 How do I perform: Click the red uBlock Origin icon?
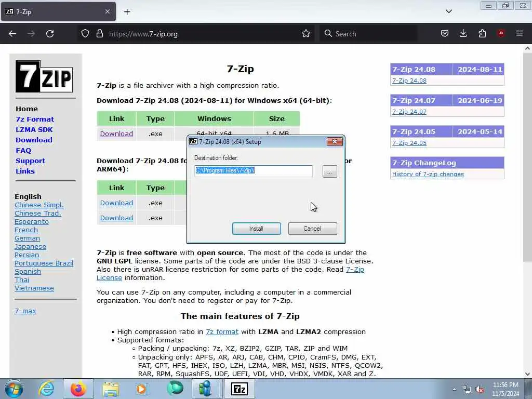[x=501, y=33]
